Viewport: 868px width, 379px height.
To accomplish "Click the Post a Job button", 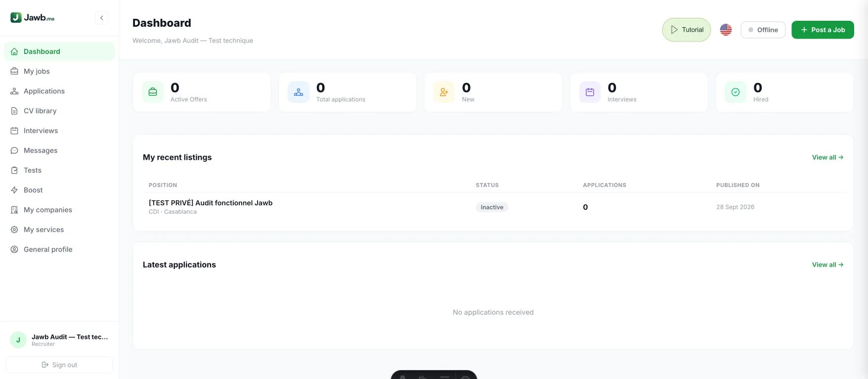I will (823, 30).
